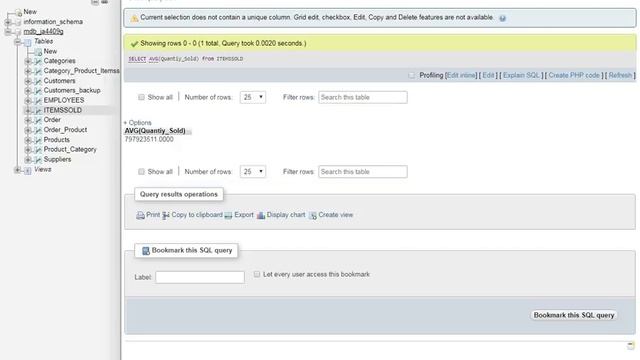Click the New table icon under Tables
640x360 pixels.
(38, 51)
